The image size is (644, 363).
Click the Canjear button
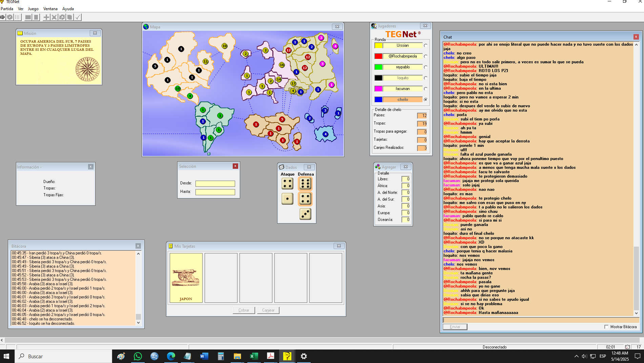[x=268, y=310]
